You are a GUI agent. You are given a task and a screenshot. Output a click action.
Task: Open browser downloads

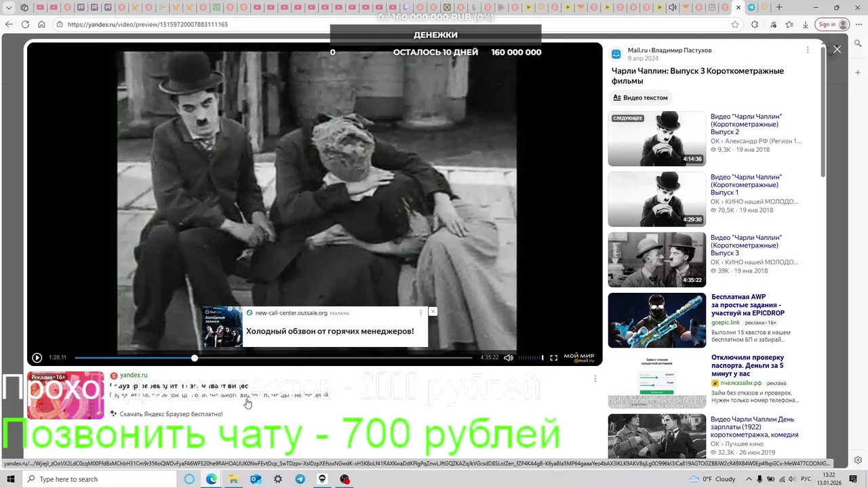coord(805,24)
